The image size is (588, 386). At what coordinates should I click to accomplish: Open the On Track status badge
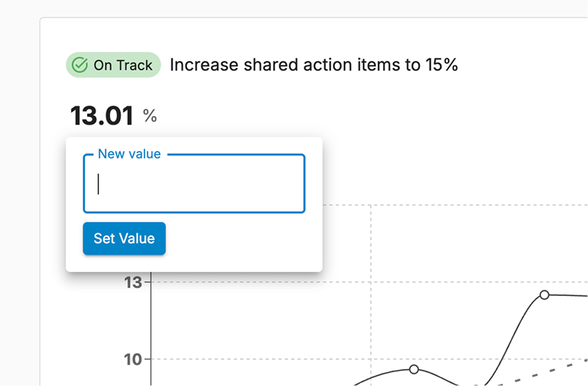(x=113, y=65)
